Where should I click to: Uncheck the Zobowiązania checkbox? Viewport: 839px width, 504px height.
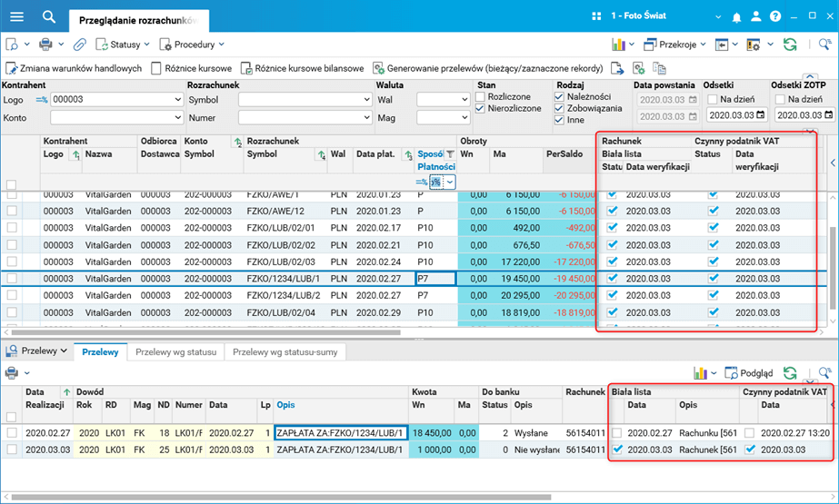559,108
